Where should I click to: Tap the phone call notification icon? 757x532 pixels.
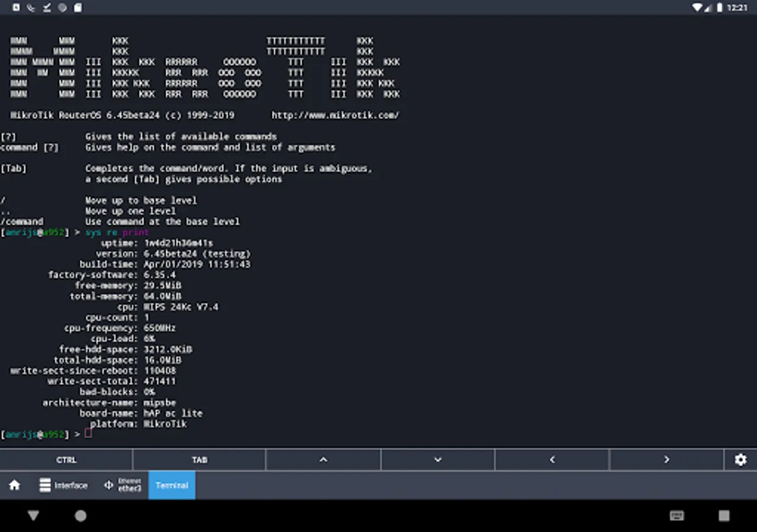point(31,8)
